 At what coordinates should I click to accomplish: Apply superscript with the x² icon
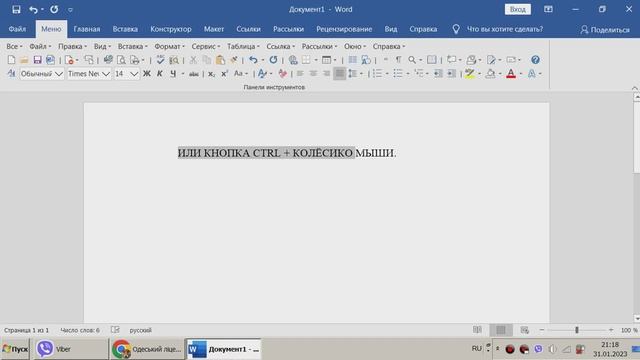(x=224, y=74)
